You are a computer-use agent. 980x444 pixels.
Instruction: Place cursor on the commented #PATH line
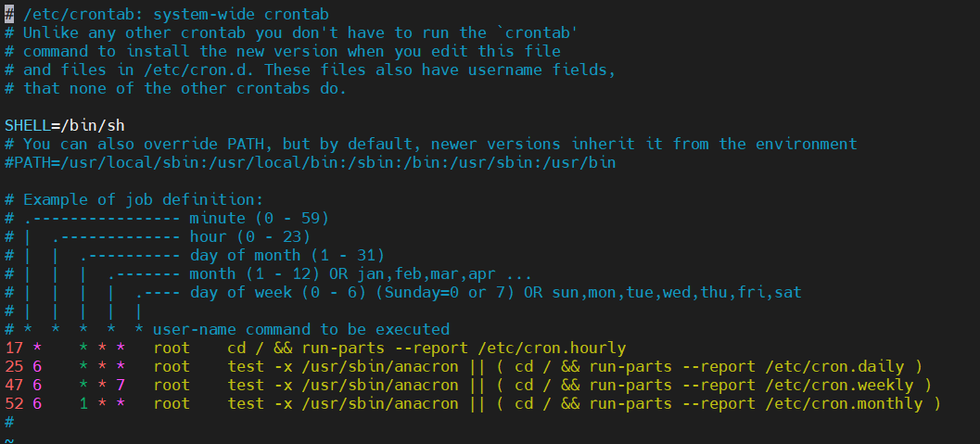click(x=310, y=162)
